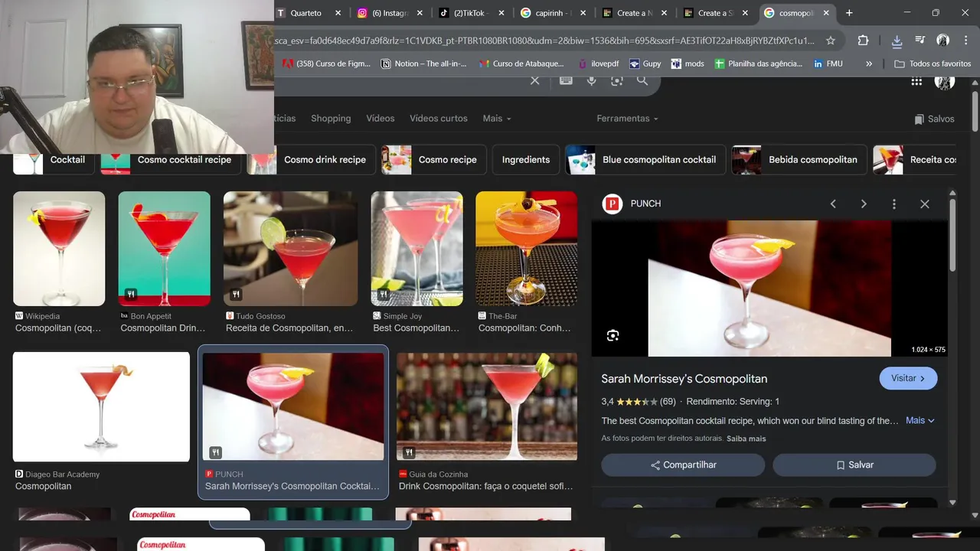Open the Saiba mais copyright link
This screenshot has width=980, height=551.
pos(746,439)
